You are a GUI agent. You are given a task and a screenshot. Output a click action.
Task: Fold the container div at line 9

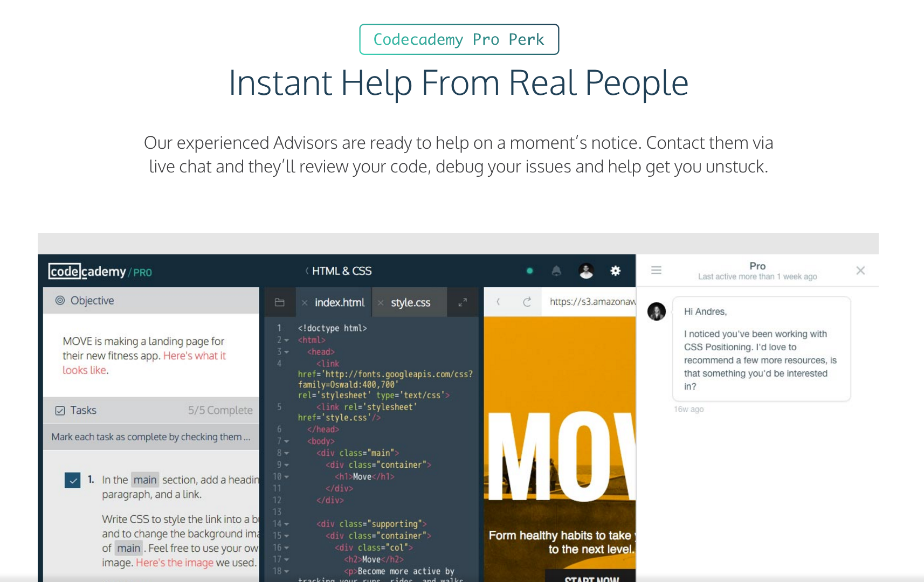286,466
